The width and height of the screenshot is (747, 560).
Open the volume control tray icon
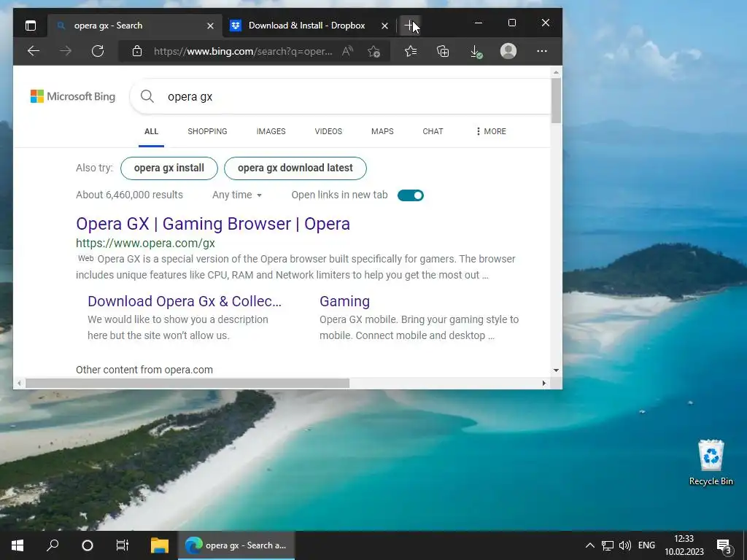click(624, 545)
